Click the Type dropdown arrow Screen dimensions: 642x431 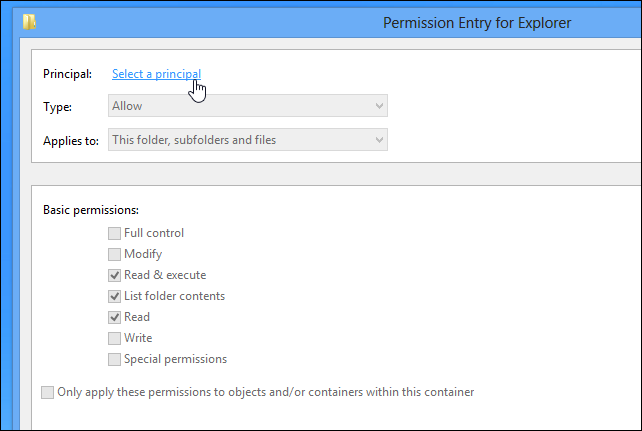379,106
